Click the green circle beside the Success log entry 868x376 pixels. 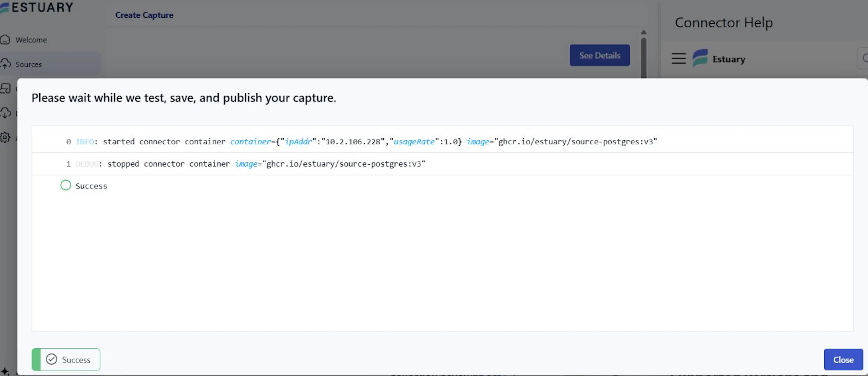66,185
